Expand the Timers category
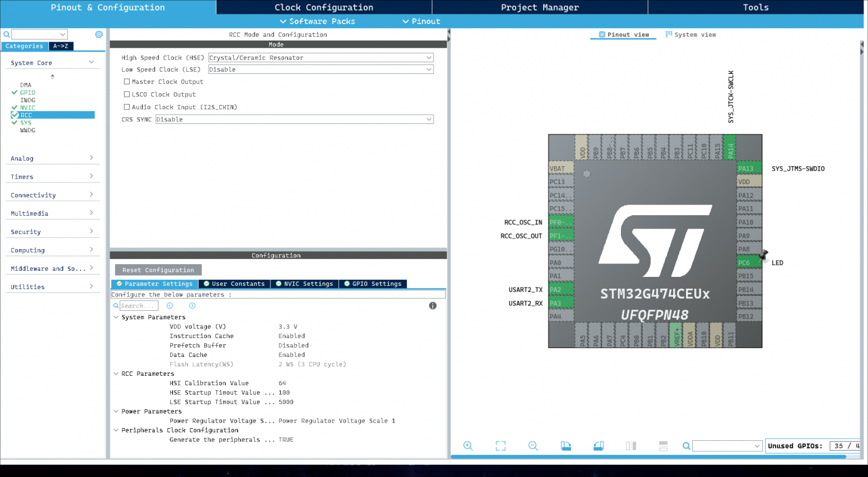868x477 pixels. (52, 177)
